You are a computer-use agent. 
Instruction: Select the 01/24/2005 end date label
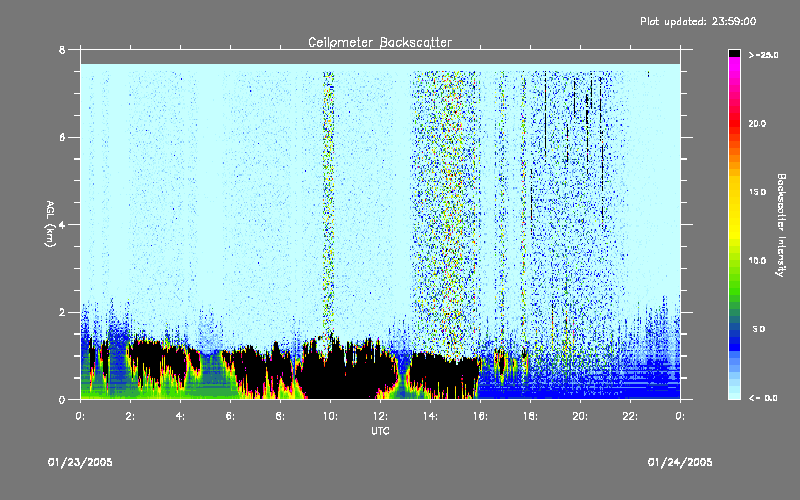tap(680, 462)
